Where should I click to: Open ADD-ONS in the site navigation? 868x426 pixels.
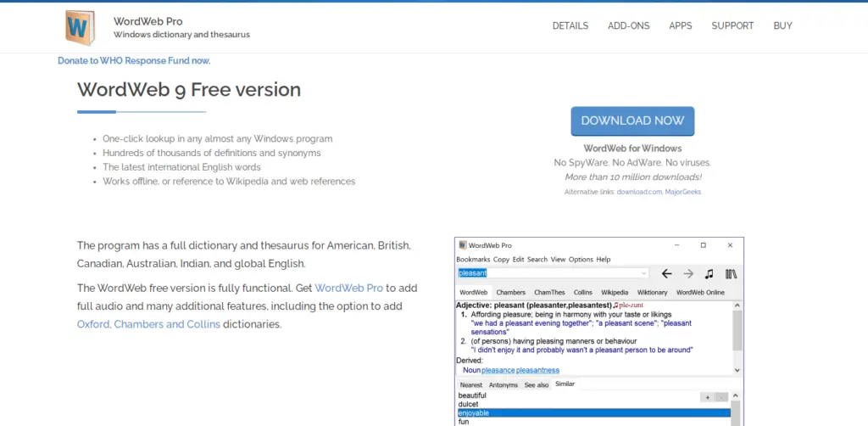pos(628,26)
